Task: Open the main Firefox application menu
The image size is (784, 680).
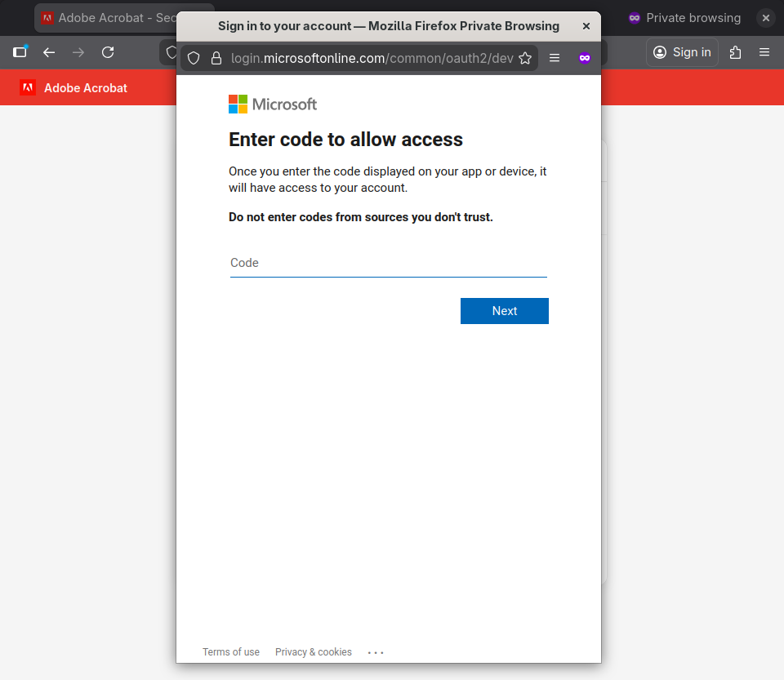Action: tap(764, 52)
